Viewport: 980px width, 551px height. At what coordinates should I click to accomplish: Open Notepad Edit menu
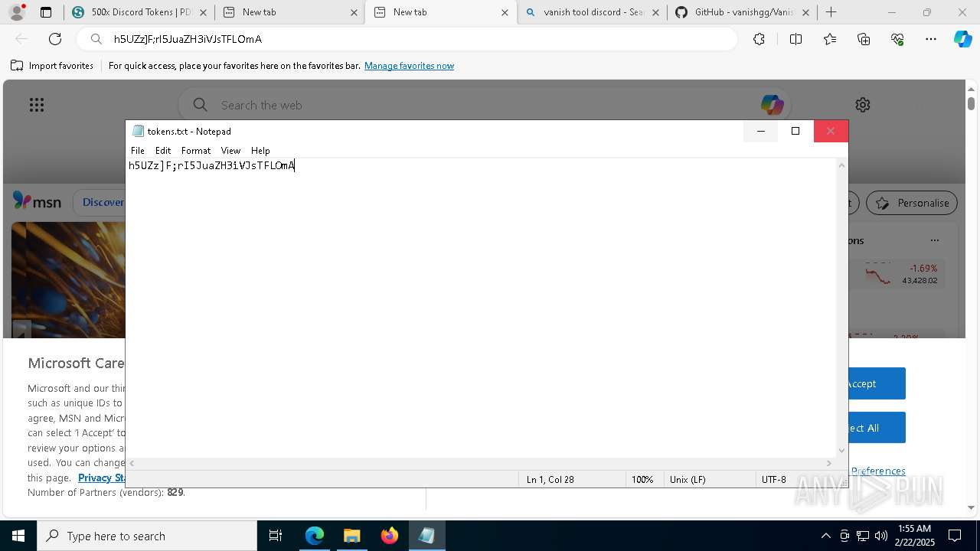pyautogui.click(x=163, y=151)
